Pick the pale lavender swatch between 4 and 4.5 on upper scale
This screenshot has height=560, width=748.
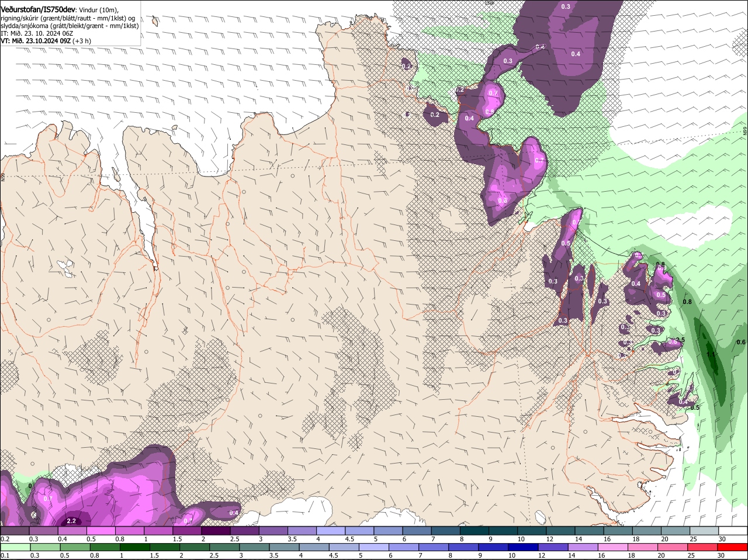(x=330, y=531)
